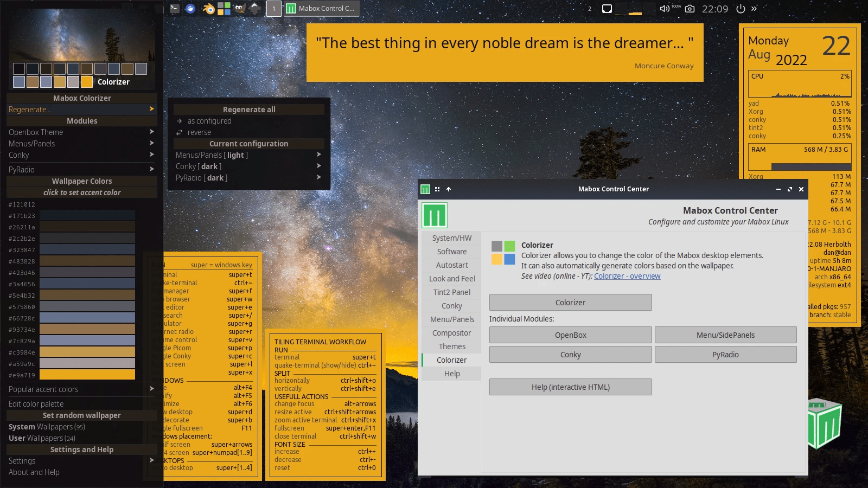The width and height of the screenshot is (868, 488).
Task: Open the volume icon in the system tray
Action: pos(663,9)
